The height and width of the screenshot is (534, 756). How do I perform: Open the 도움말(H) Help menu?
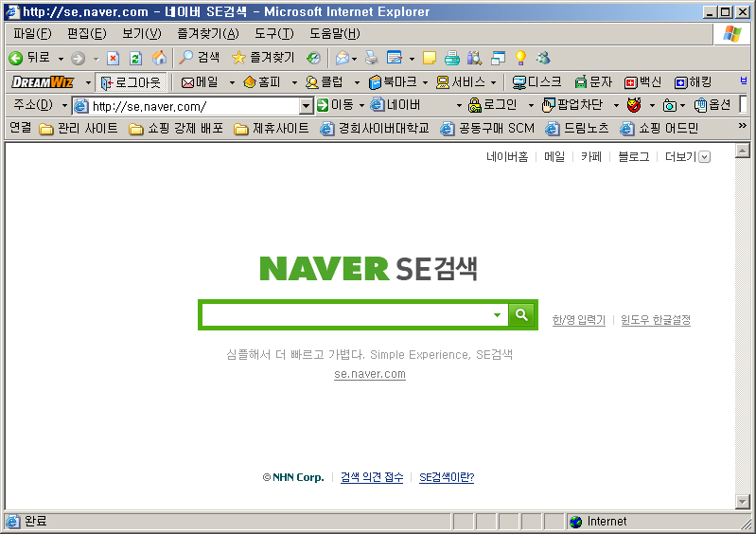[335, 33]
